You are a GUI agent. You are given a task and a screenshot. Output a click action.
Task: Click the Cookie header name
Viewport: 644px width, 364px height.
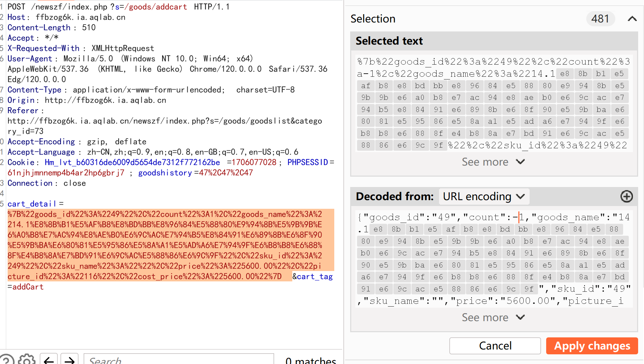(21, 162)
